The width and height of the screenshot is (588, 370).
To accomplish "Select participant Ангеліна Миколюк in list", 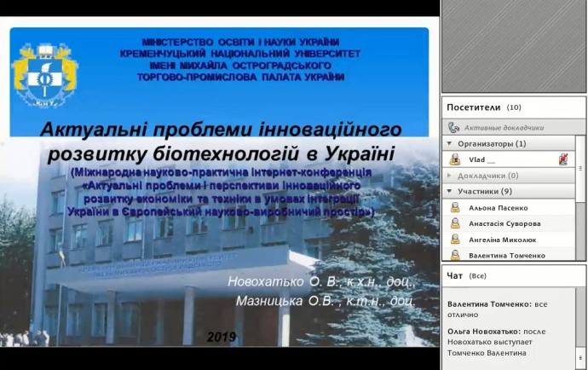I will pyautogui.click(x=503, y=240).
